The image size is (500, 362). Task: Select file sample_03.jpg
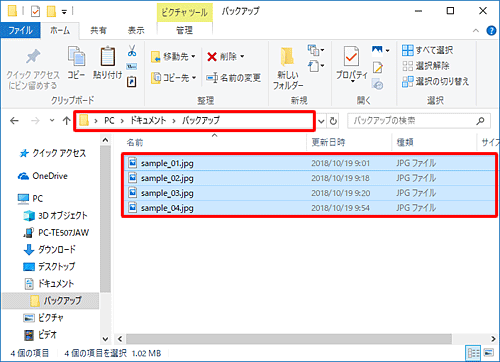tap(309, 193)
